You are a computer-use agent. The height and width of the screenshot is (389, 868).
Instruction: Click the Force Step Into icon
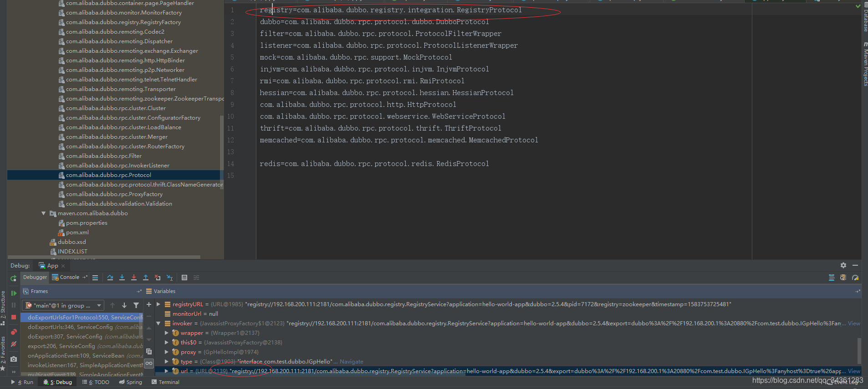click(x=134, y=278)
